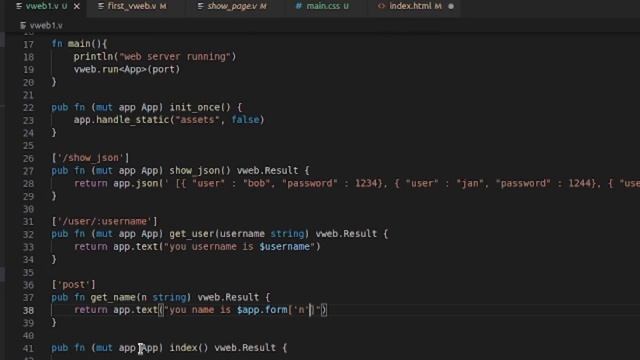The width and height of the screenshot is (640, 360).
Task: Click 'init_once()' function name
Action: tap(200, 107)
